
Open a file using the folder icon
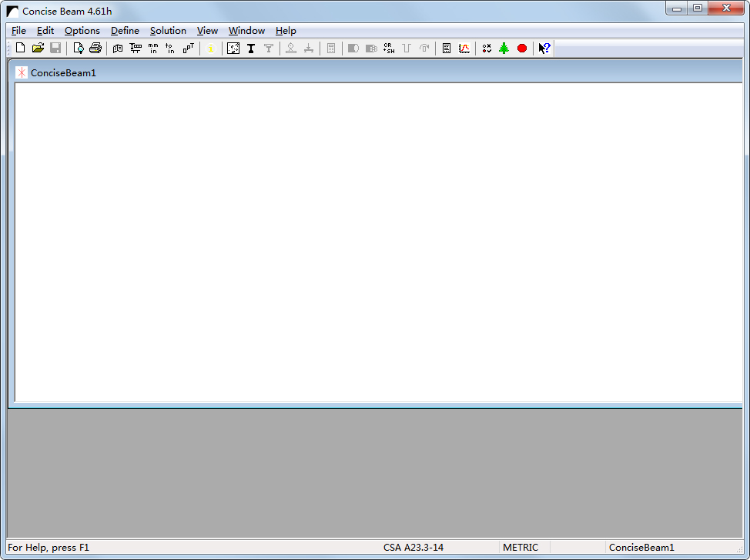[39, 48]
